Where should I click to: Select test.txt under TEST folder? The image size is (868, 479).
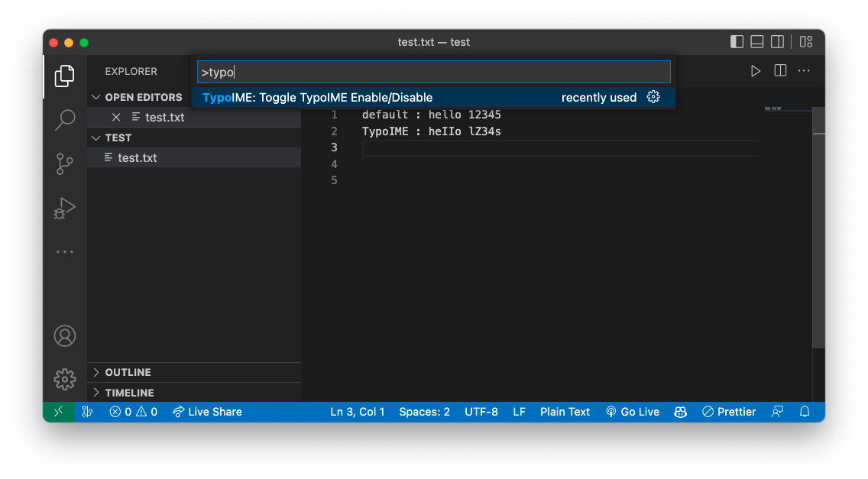tap(194, 158)
